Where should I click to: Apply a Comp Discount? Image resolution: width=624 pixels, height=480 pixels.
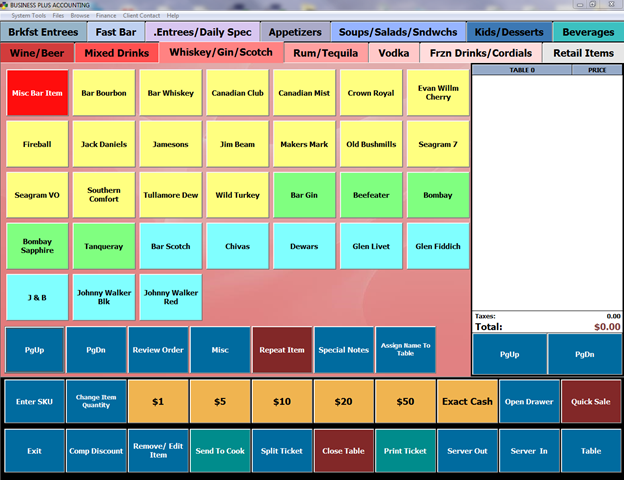click(x=96, y=451)
